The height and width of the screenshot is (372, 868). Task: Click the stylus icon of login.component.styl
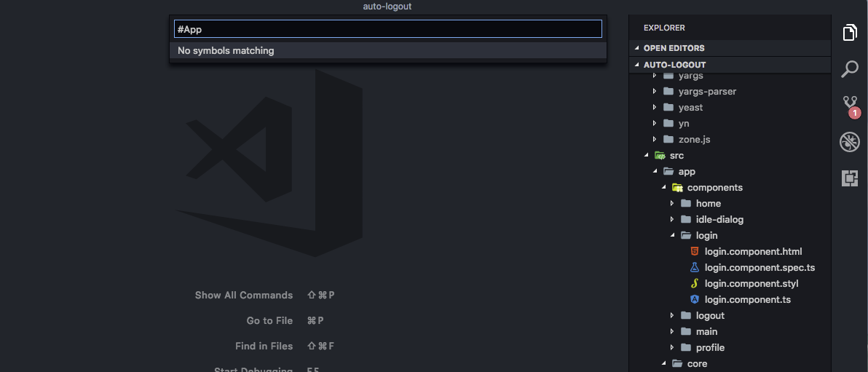coord(695,283)
